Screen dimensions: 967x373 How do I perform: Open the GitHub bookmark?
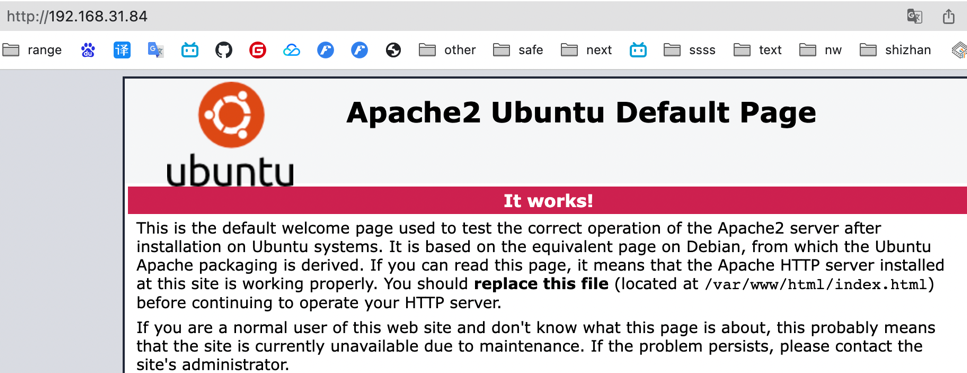(224, 50)
